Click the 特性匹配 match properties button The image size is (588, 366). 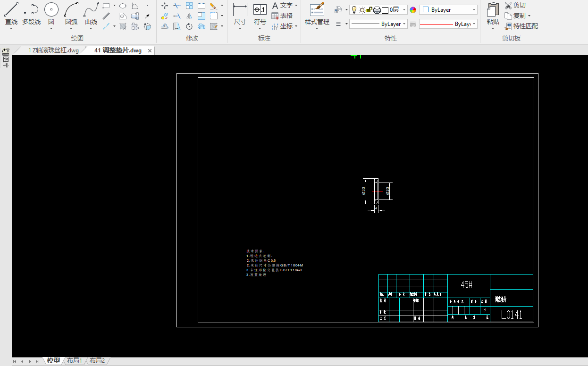click(521, 26)
